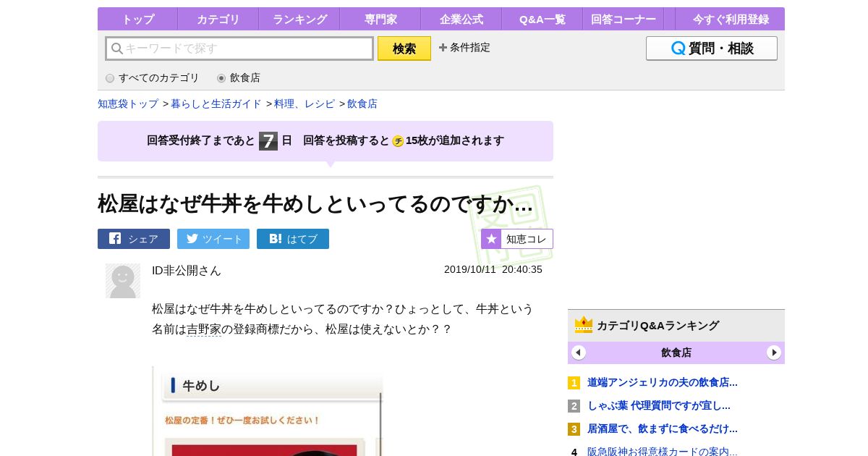Click the Hatena B! icon

(x=275, y=238)
